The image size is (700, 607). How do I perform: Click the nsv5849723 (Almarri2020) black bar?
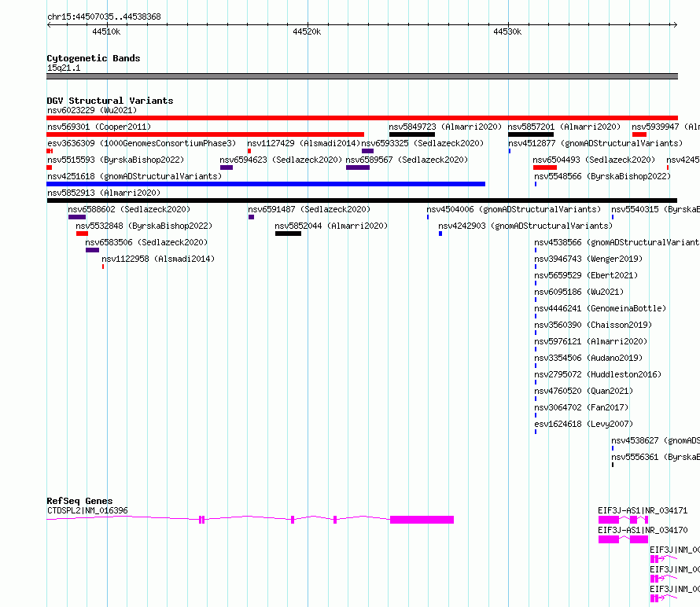412,134
